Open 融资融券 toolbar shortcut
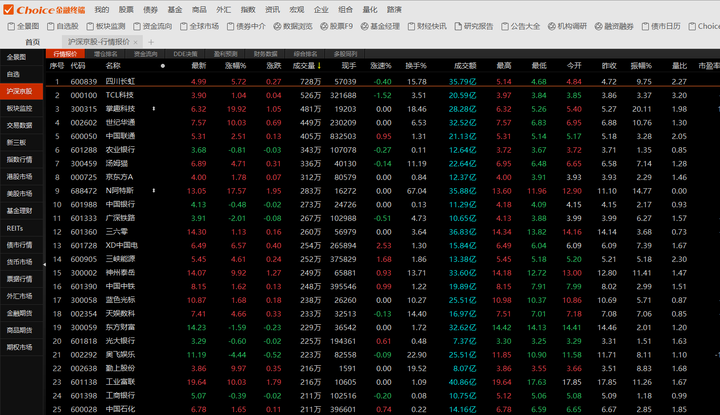Screen dimensions: 720x415 point(614,27)
